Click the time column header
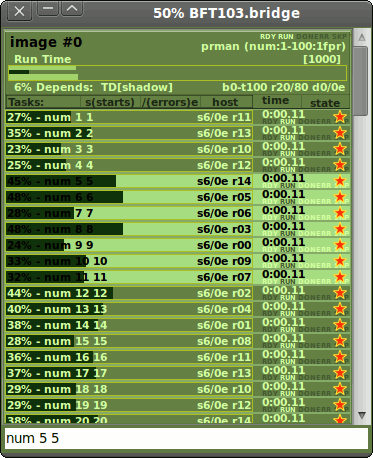Screen dimensions: 373x458 (x=277, y=101)
